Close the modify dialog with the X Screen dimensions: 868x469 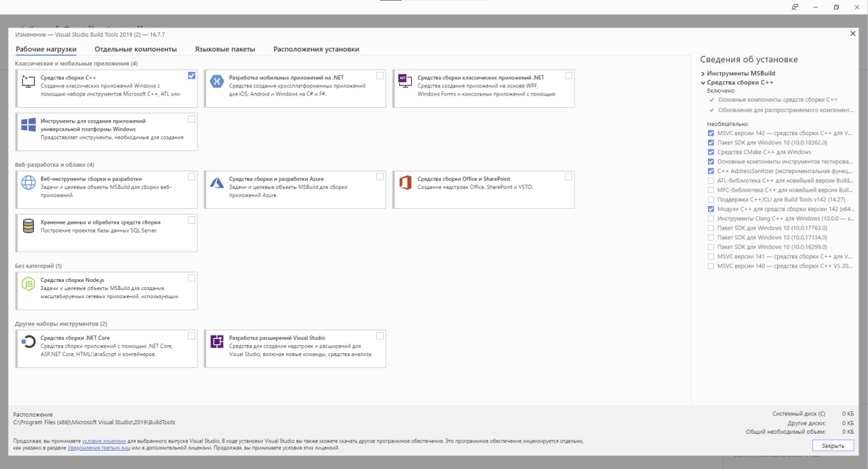[852, 33]
